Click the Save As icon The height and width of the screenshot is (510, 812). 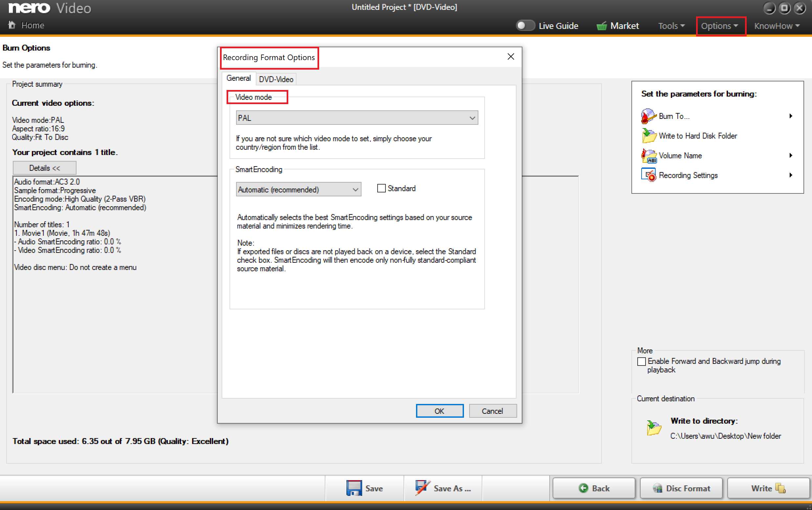(x=423, y=488)
